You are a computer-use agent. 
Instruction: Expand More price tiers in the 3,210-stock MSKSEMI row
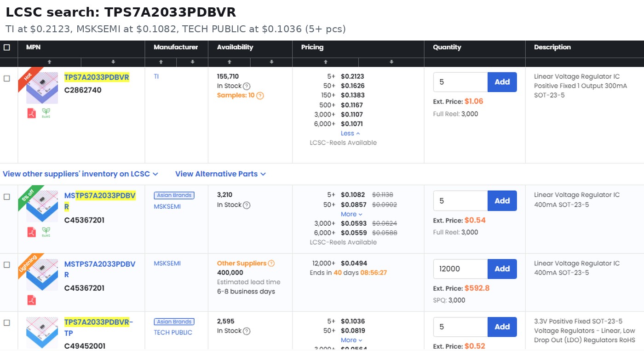[351, 214]
